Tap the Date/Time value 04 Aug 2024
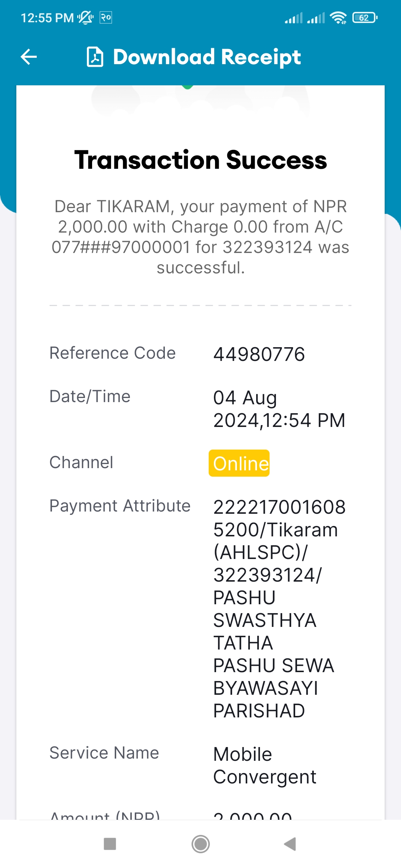The image size is (401, 868). 279,409
